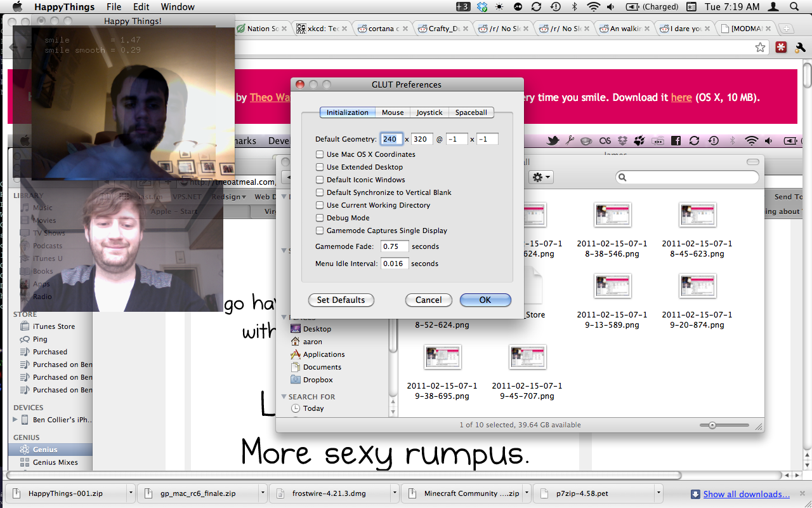Open Spotlight search in the menu bar
Viewport: 812px width, 508px height.
click(794, 7)
